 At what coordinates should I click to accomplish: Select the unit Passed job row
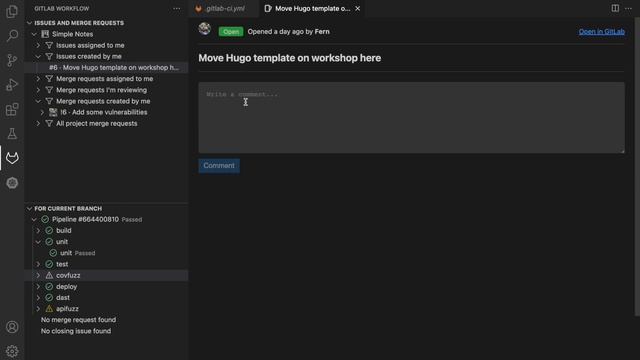tap(107, 253)
